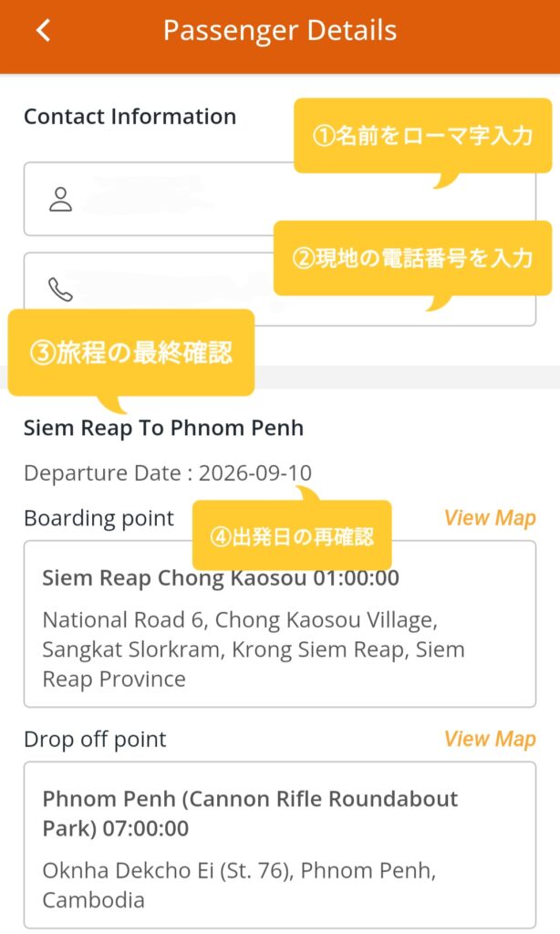
Task: Focus the phone number input field
Action: [x=279, y=289]
